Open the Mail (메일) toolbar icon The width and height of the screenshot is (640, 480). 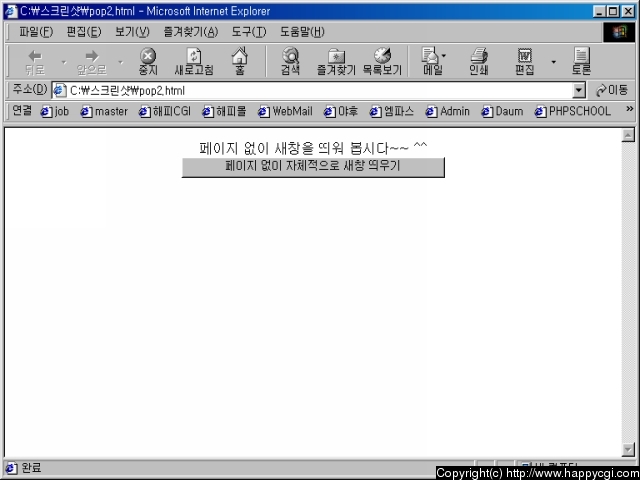tap(430, 62)
